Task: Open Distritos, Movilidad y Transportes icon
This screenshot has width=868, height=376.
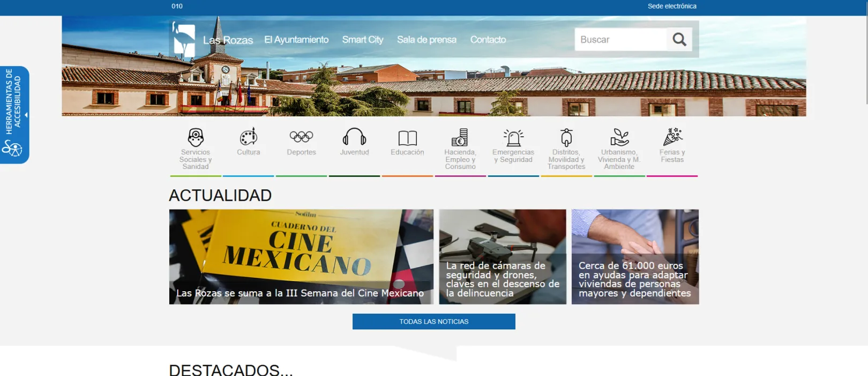Action: (x=566, y=137)
